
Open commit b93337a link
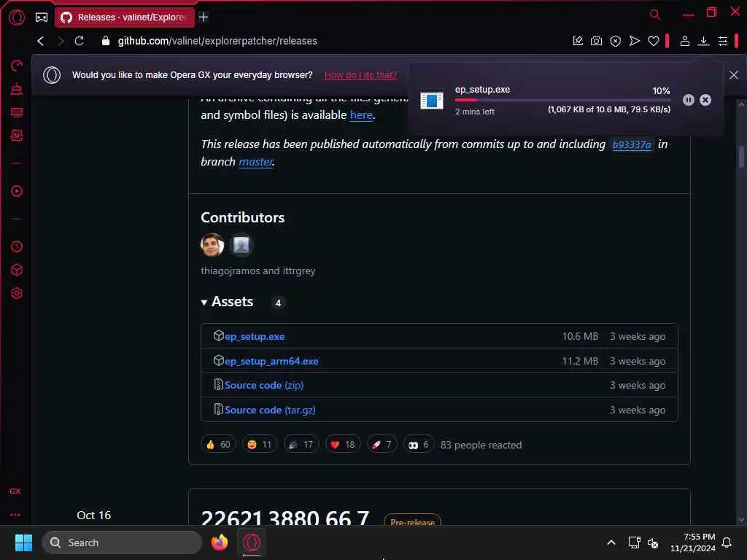coord(631,144)
